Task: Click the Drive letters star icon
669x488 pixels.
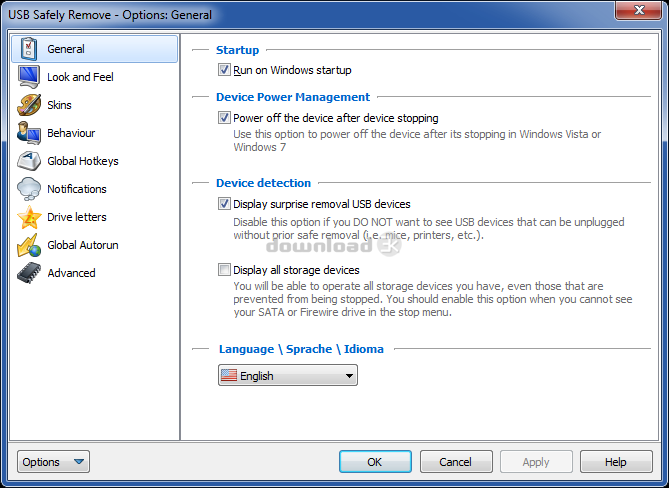Action: (x=29, y=217)
